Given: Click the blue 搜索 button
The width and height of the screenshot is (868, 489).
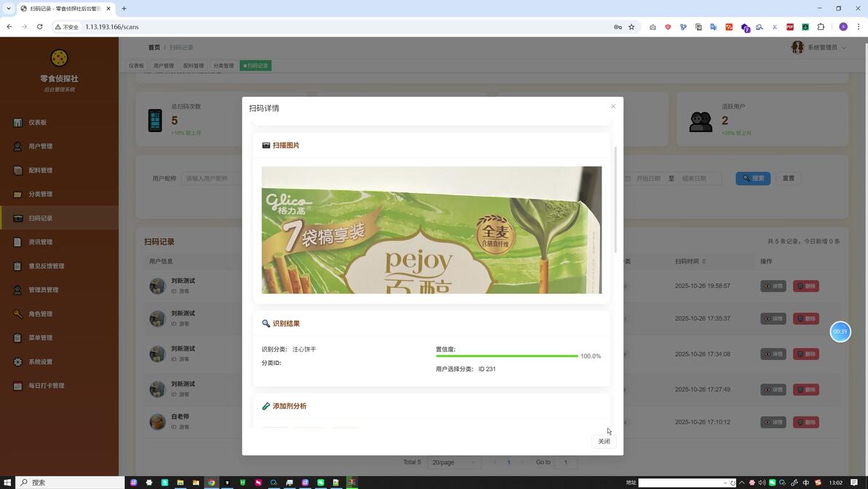Looking at the screenshot, I should point(753,179).
